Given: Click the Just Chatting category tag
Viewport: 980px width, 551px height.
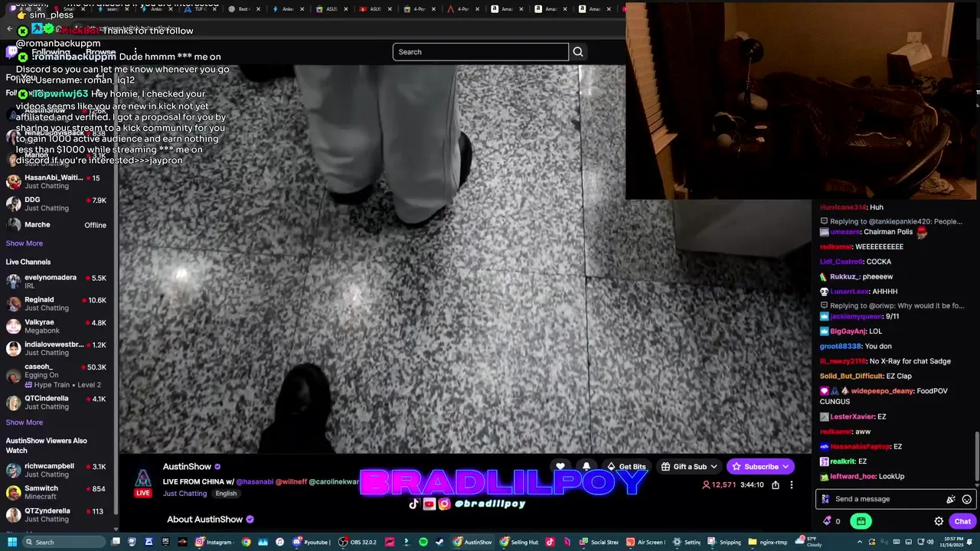Looking at the screenshot, I should [x=185, y=494].
